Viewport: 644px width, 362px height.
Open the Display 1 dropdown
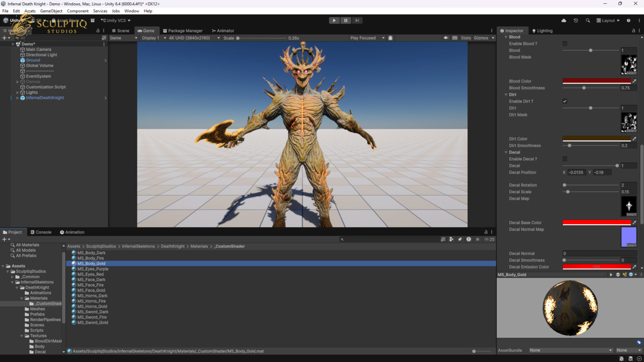153,38
